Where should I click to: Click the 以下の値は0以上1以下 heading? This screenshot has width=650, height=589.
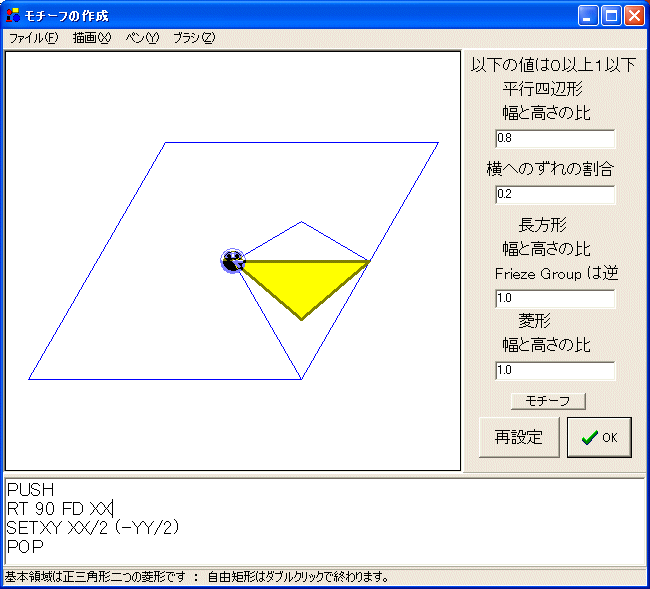click(553, 65)
